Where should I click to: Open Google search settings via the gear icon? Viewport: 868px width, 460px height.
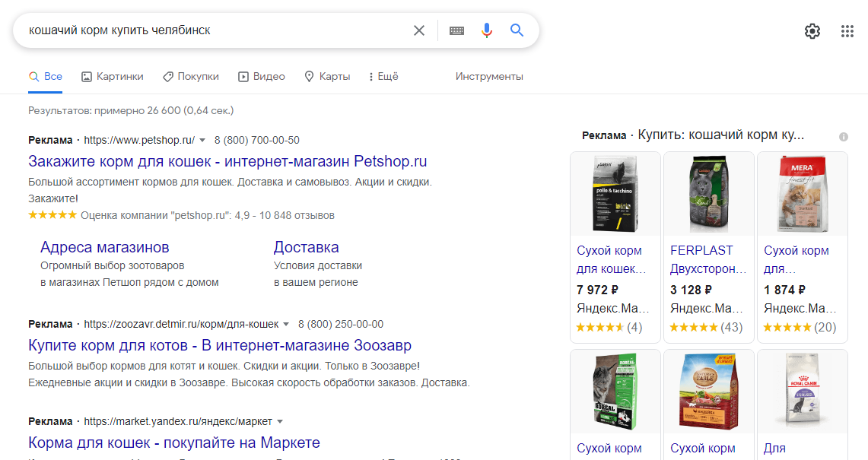tap(812, 30)
